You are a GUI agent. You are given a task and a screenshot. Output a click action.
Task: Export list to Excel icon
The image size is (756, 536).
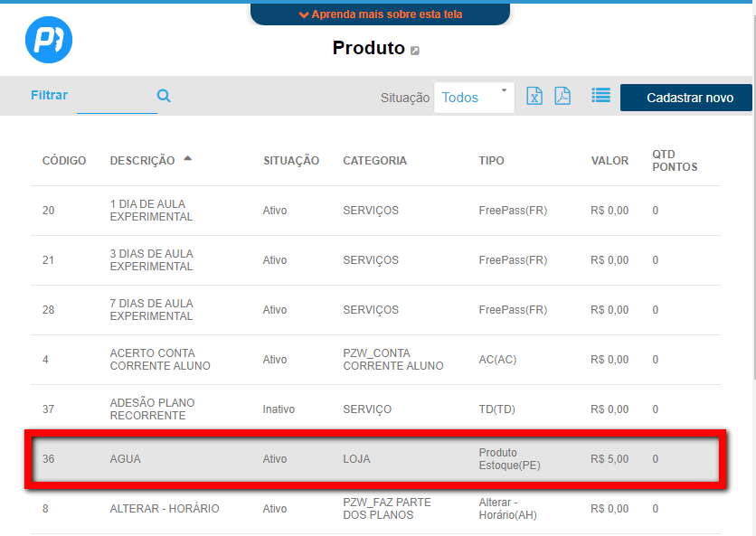pos(534,97)
